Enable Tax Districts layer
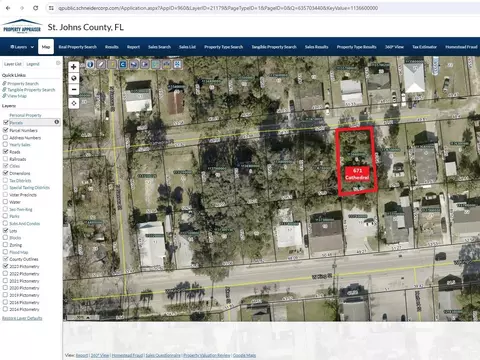The height and width of the screenshot is (360, 480). 5,180
